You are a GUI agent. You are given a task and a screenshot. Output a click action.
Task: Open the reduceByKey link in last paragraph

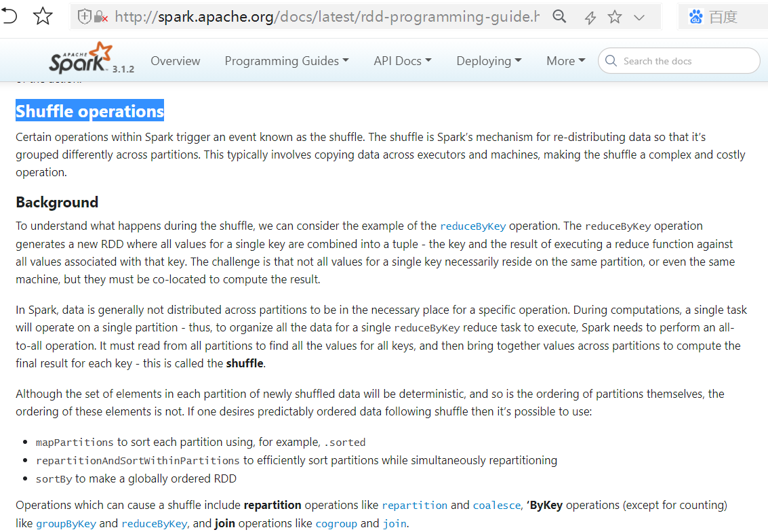coord(155,523)
